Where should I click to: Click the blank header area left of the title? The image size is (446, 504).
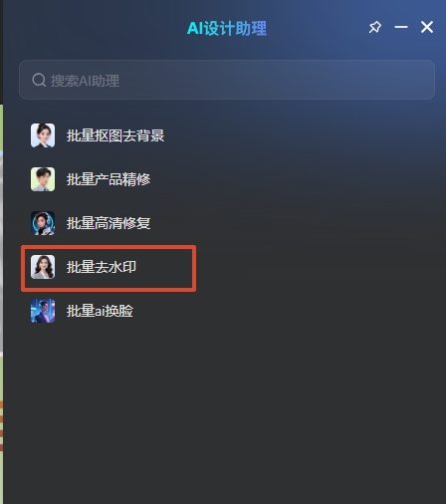click(95, 27)
